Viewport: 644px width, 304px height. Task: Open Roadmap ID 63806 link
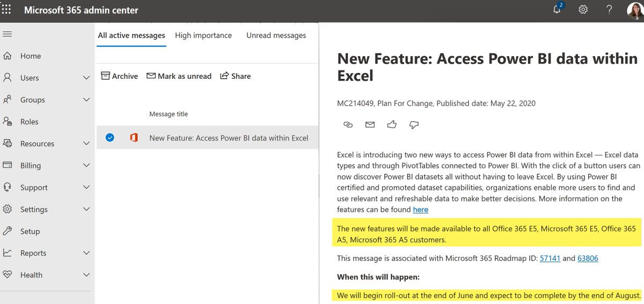(x=588, y=258)
